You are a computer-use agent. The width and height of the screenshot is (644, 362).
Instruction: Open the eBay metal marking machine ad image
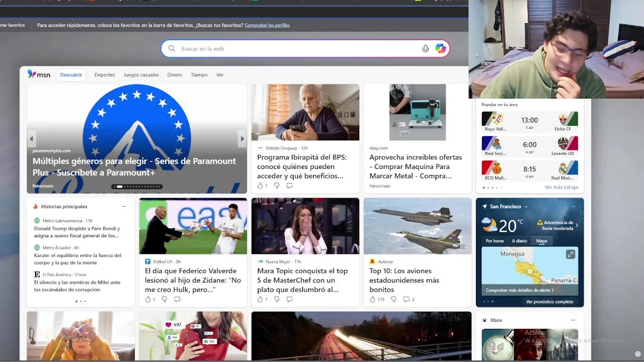[418, 112]
